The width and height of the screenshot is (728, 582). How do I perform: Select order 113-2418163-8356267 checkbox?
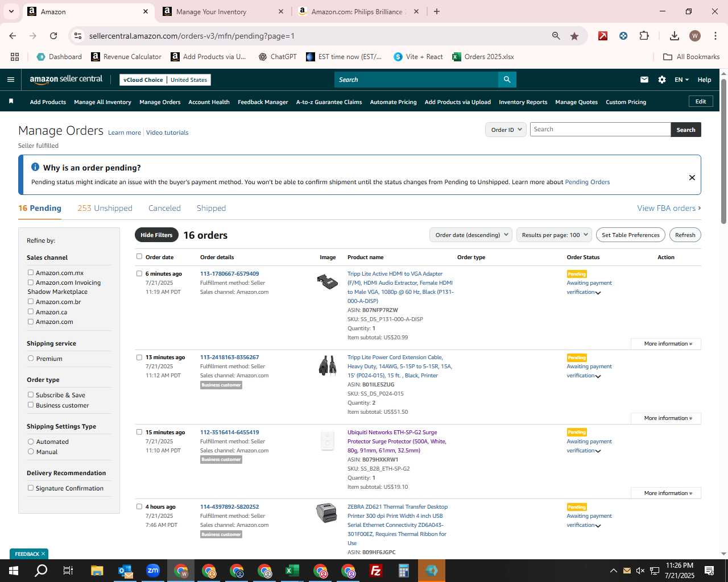pos(139,357)
